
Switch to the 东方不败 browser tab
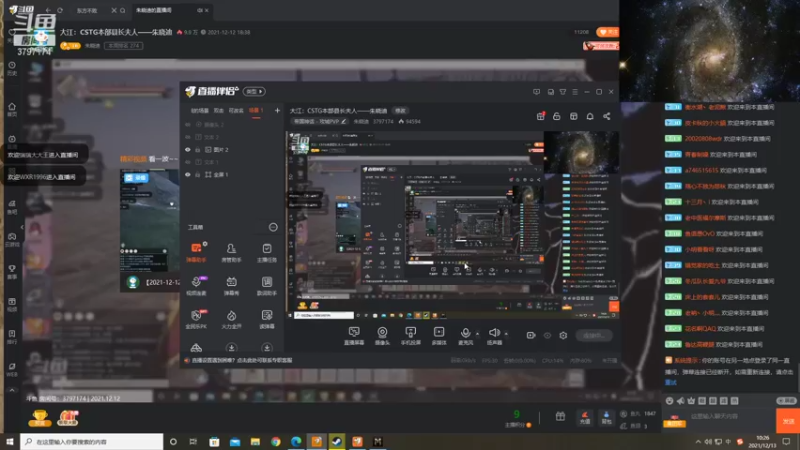[x=87, y=10]
